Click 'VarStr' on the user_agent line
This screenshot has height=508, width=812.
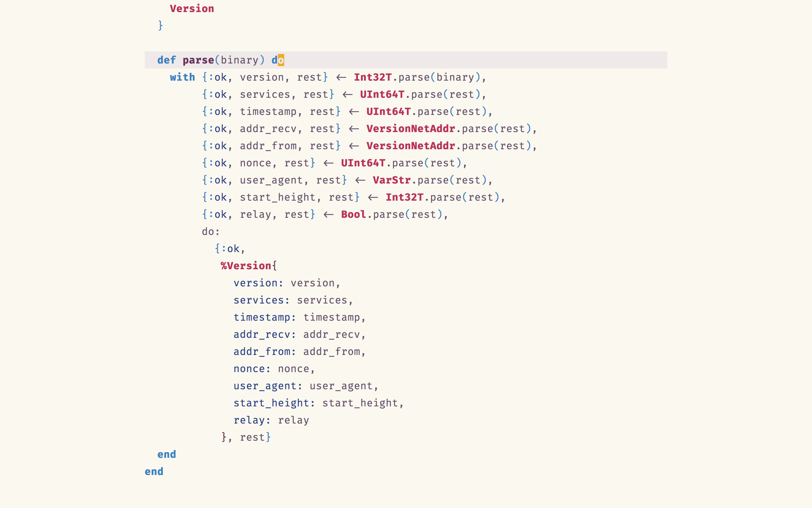(392, 180)
